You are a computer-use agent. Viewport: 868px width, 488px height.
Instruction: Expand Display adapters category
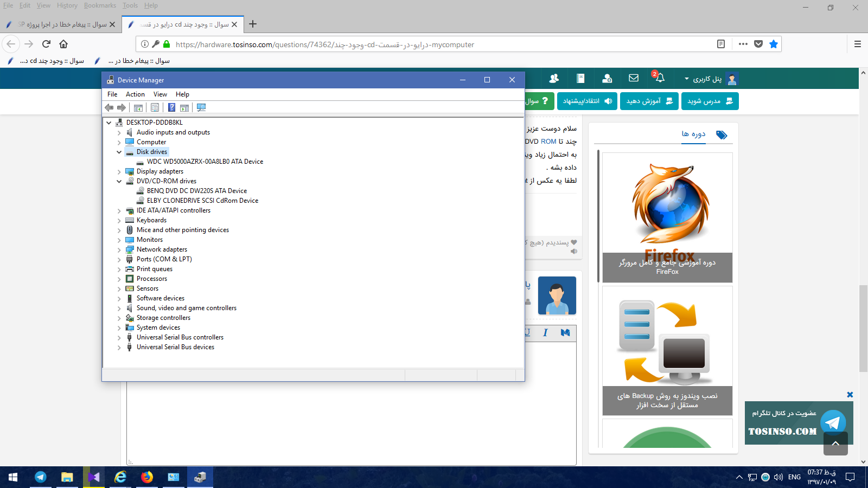tap(119, 171)
